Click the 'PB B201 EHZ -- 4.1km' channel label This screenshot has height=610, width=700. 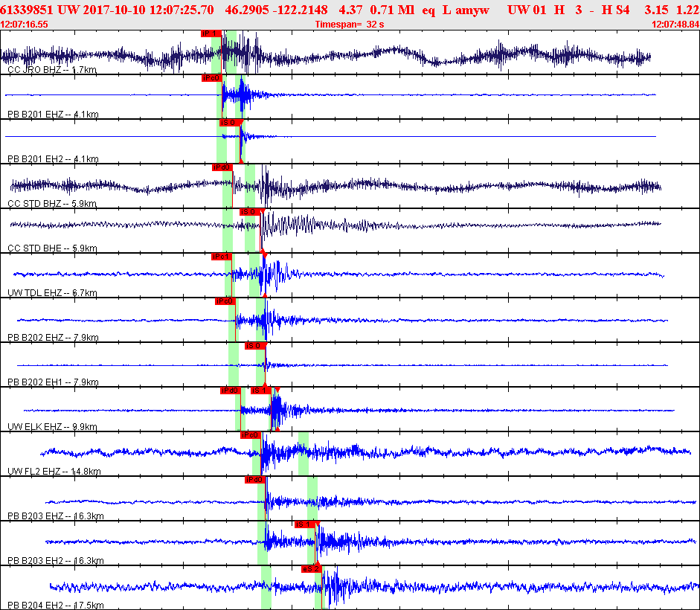point(53,115)
